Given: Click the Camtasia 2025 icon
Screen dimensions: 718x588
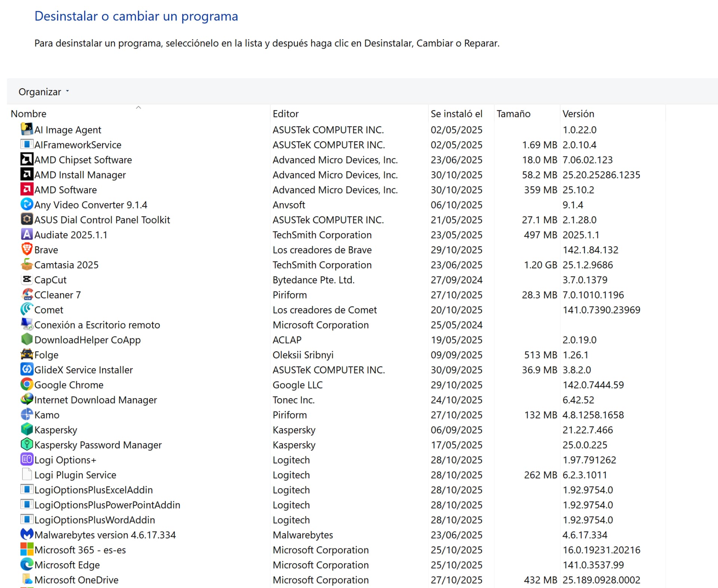Looking at the screenshot, I should pyautogui.click(x=27, y=264).
